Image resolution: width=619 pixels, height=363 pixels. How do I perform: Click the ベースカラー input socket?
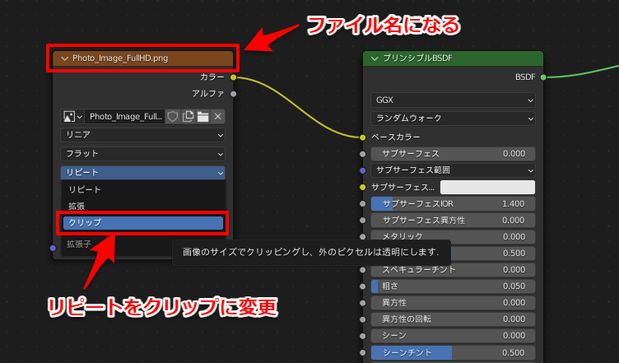(363, 137)
